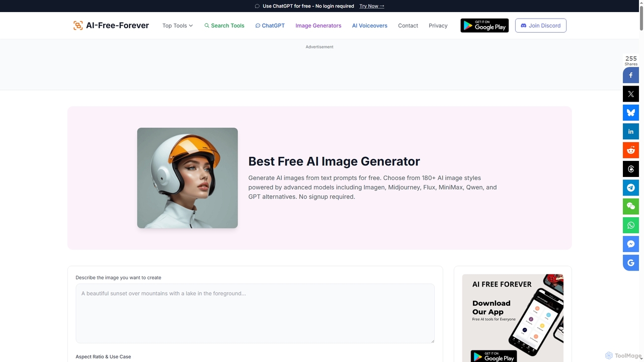Click the 'Best Free AI Image Generator' heading
The width and height of the screenshot is (644, 362).
pos(334,161)
